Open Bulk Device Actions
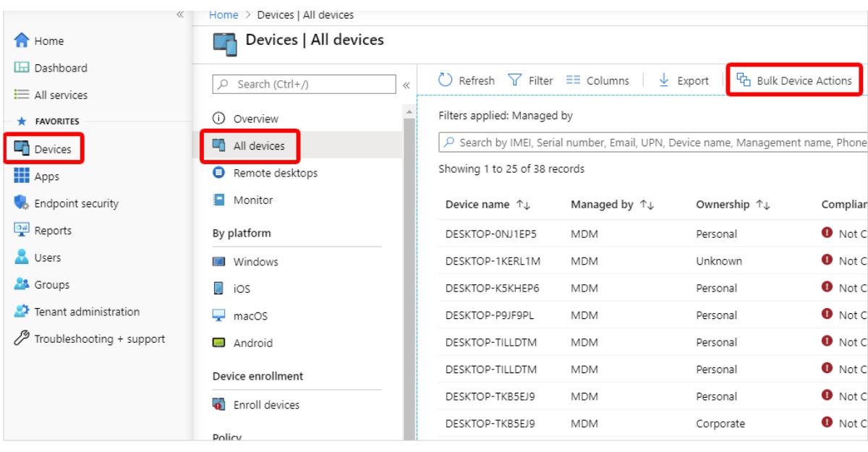Viewport: 868px width, 452px height. click(x=794, y=80)
